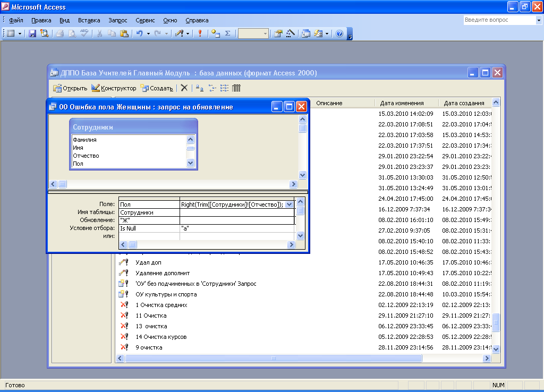Save the query with the floppy icon
This screenshot has height=392, width=544.
coord(32,33)
